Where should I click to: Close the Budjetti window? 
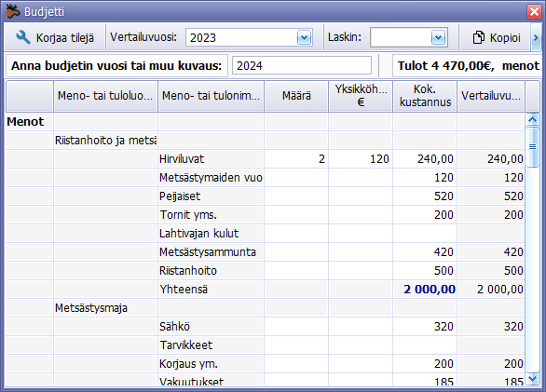[x=534, y=11]
